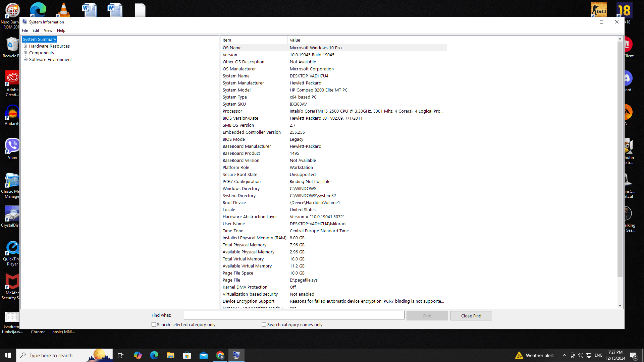Click the Find what input field
Screen dimensions: 644x362
[294, 315]
